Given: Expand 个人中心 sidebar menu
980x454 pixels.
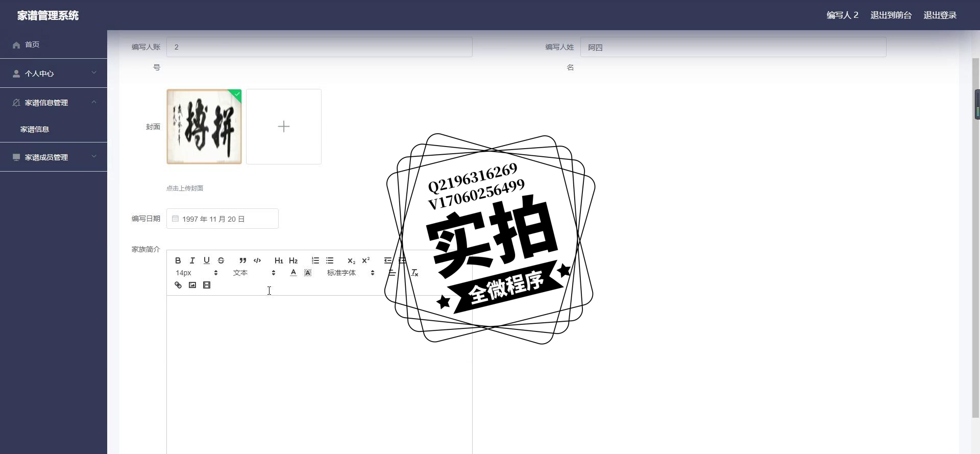Looking at the screenshot, I should coord(54,74).
